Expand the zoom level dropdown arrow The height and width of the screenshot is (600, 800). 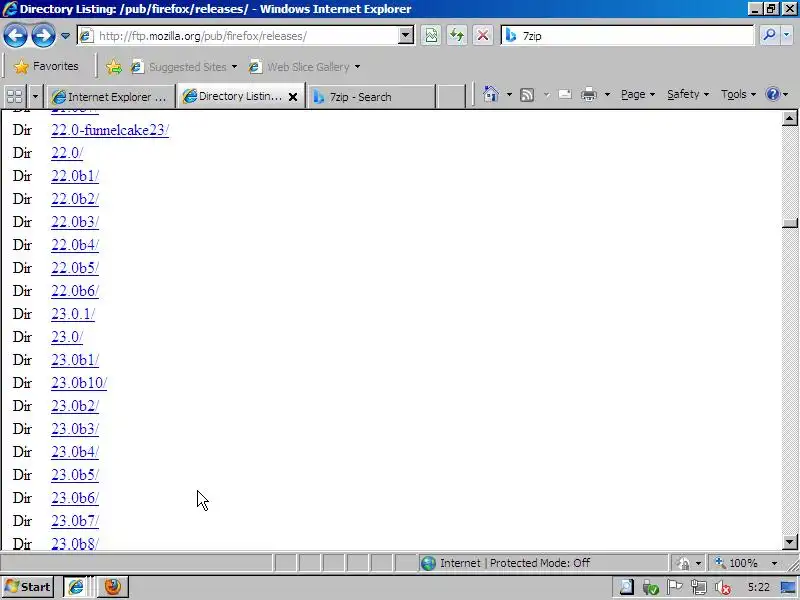click(x=774, y=563)
